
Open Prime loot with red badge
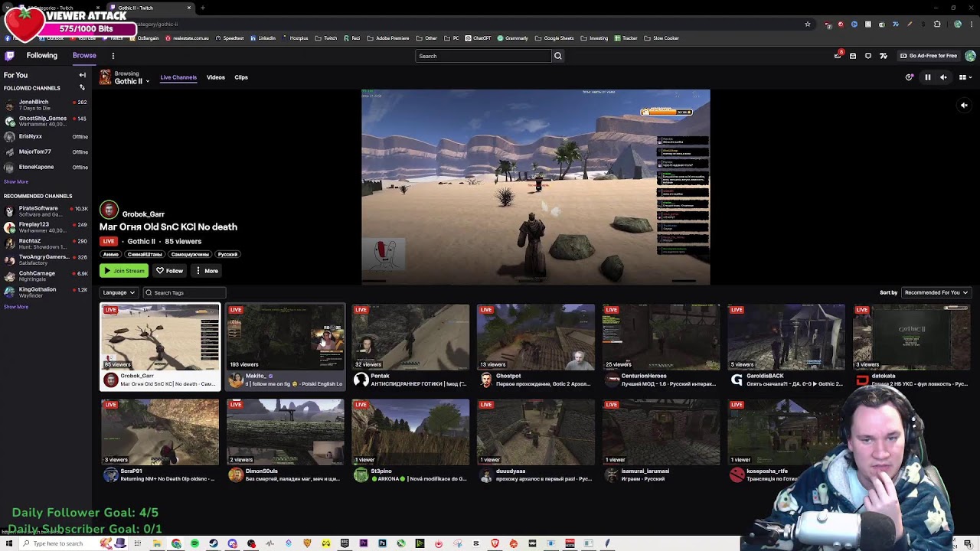(x=838, y=56)
